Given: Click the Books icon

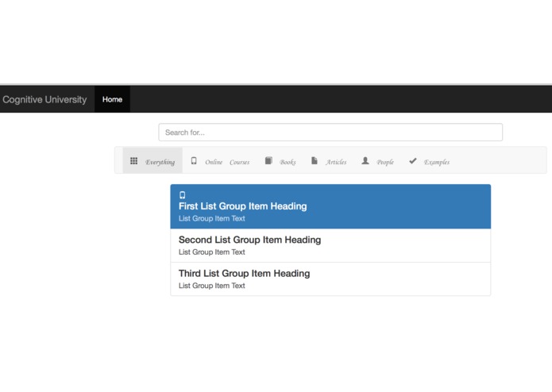Looking at the screenshot, I should [268, 160].
